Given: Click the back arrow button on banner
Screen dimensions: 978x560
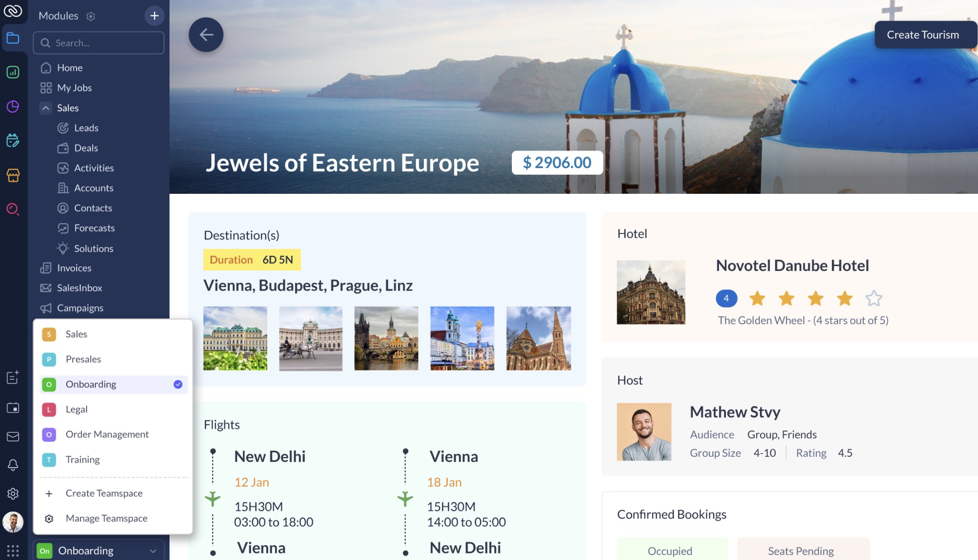Looking at the screenshot, I should click(x=206, y=35).
